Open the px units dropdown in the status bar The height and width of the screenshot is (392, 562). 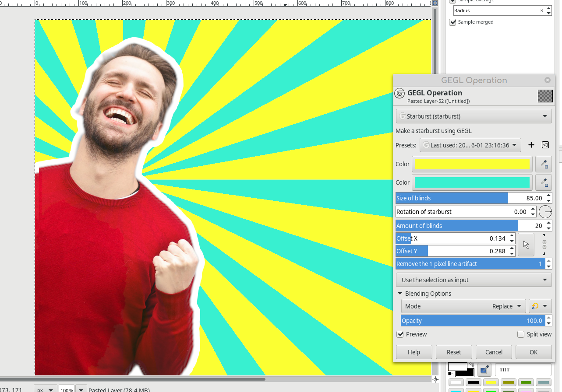46,389
